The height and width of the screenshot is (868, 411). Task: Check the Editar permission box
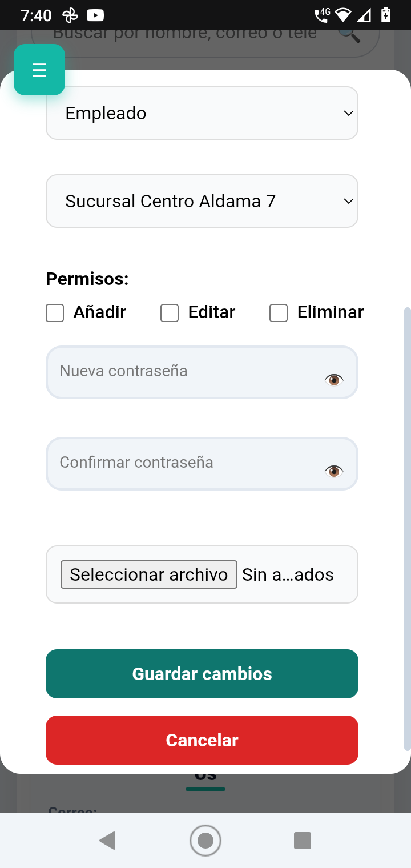click(170, 313)
